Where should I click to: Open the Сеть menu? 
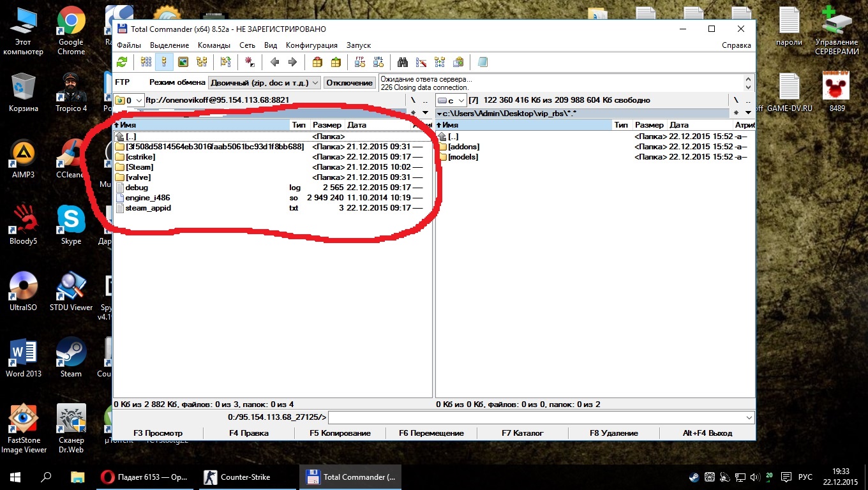248,45
